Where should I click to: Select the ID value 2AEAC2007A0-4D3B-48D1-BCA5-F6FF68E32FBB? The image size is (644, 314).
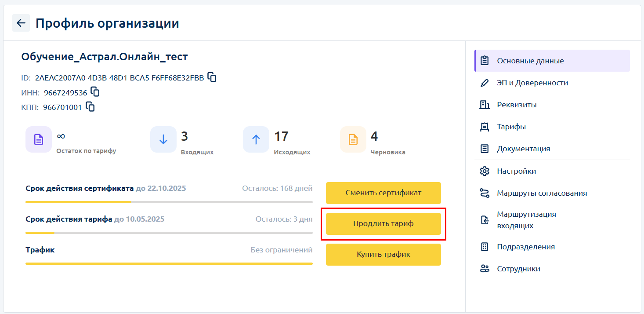[119, 78]
